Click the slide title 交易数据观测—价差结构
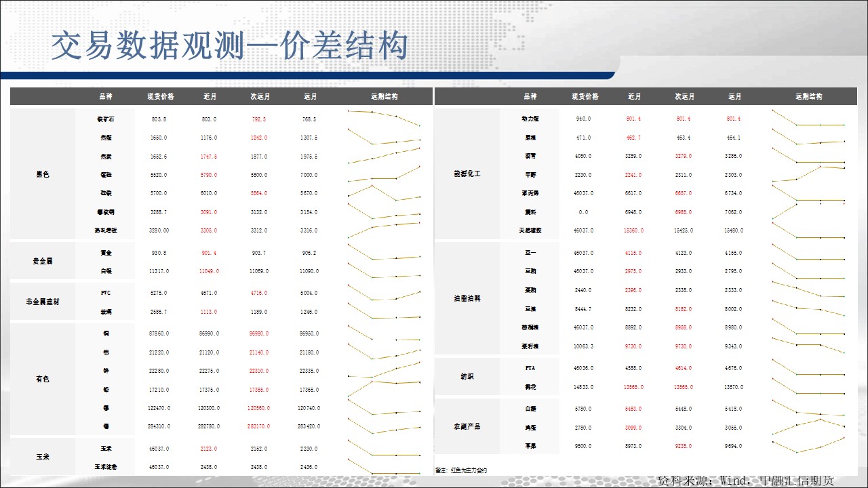 (x=230, y=46)
